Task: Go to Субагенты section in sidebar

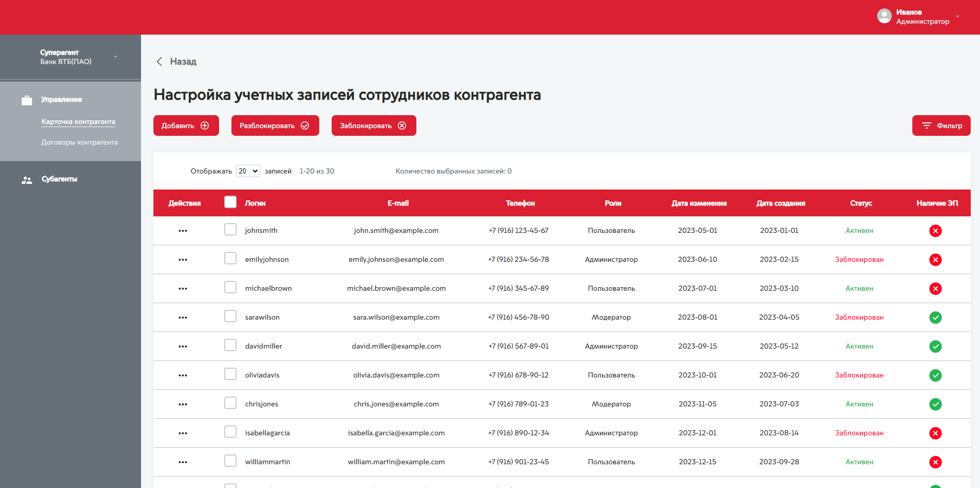Action: tap(59, 179)
